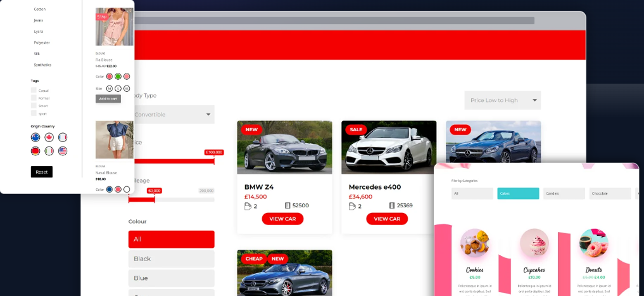Open the Cookies product image

474,243
